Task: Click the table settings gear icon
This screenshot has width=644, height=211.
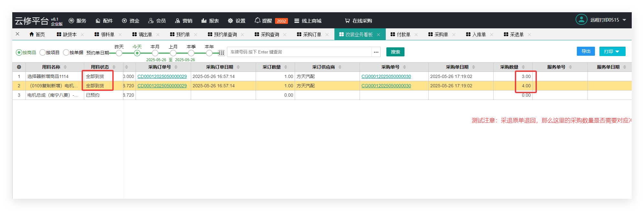Action: coord(19,67)
